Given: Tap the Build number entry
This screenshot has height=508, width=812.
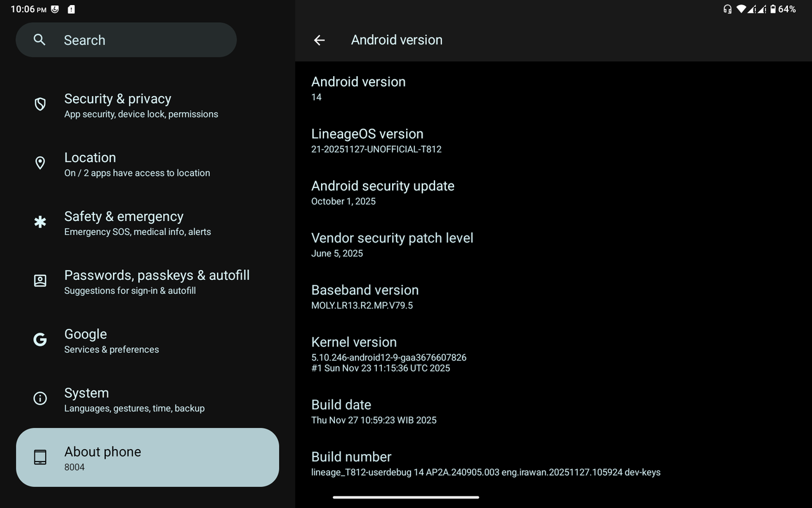Looking at the screenshot, I should (553, 464).
